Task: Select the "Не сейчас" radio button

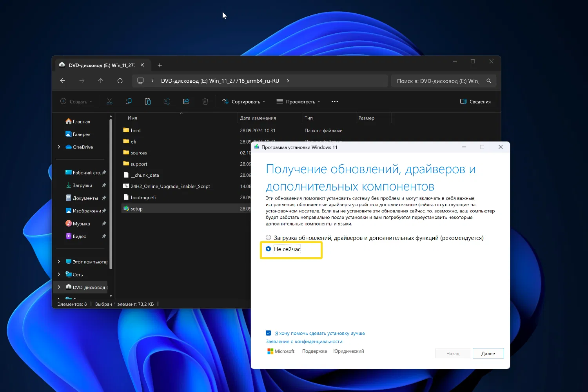Action: (x=269, y=249)
